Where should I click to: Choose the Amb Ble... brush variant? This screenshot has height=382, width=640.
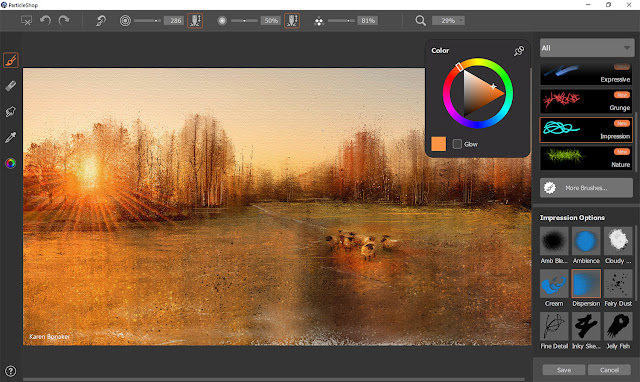[554, 246]
